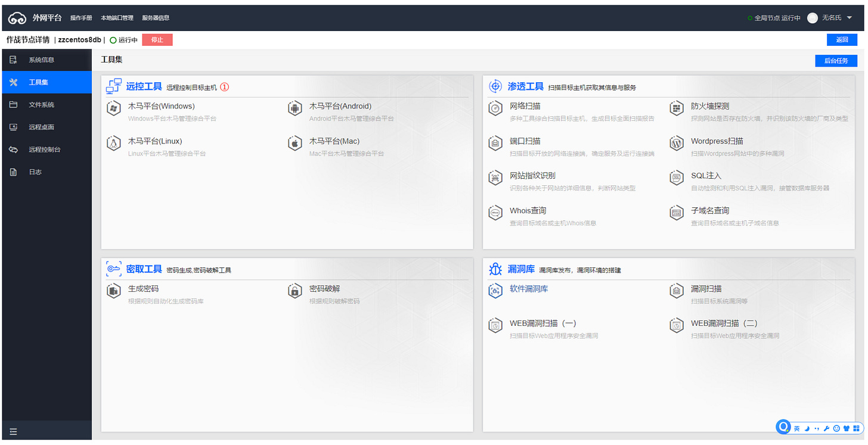Screen dimensions: 868x445
Task: Open the 木马平台(Android) hexagon icon
Action: [x=294, y=109]
